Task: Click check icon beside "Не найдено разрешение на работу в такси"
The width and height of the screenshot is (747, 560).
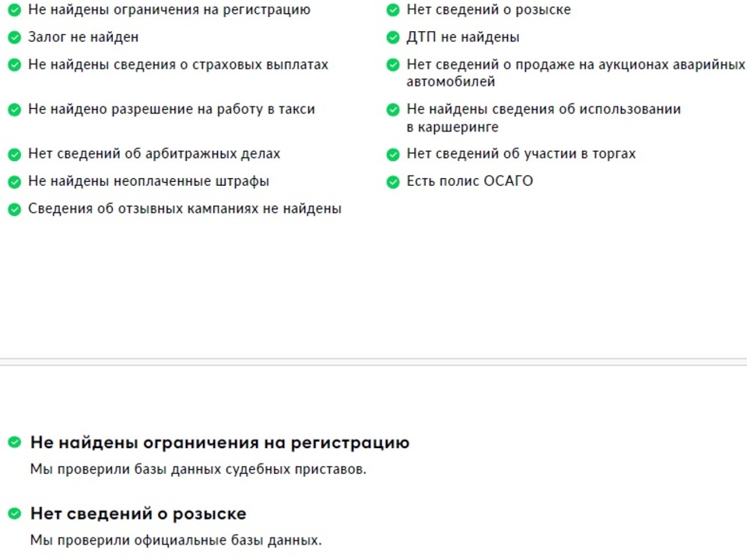Action: click(14, 110)
